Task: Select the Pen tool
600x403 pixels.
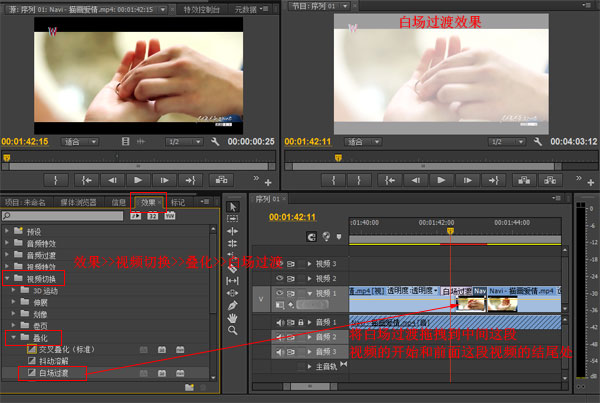Action: tap(233, 305)
